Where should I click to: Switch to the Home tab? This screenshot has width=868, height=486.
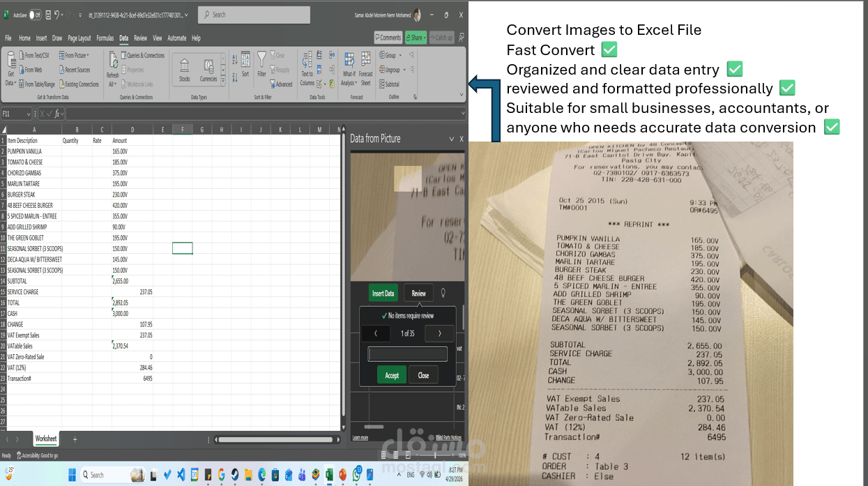(24, 38)
